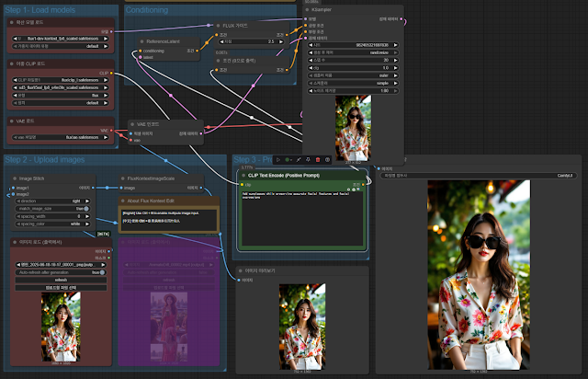Increase spacing_width value in Image Stitch
Viewport: 588px width, 379px height.
point(87,216)
